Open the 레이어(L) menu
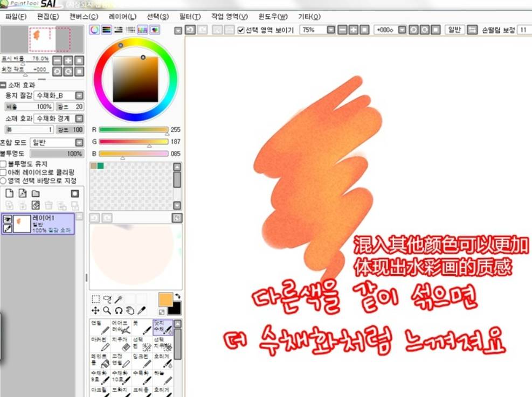The image size is (532, 397). point(122,17)
